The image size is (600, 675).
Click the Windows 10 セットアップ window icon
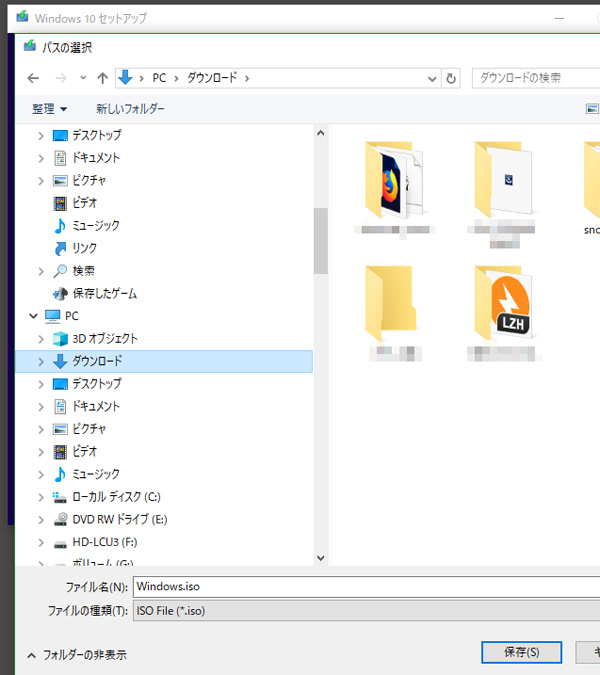click(x=22, y=17)
